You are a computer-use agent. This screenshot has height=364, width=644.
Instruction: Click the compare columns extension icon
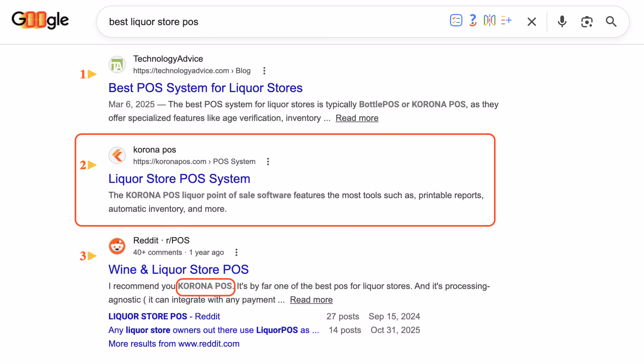pyautogui.click(x=489, y=20)
